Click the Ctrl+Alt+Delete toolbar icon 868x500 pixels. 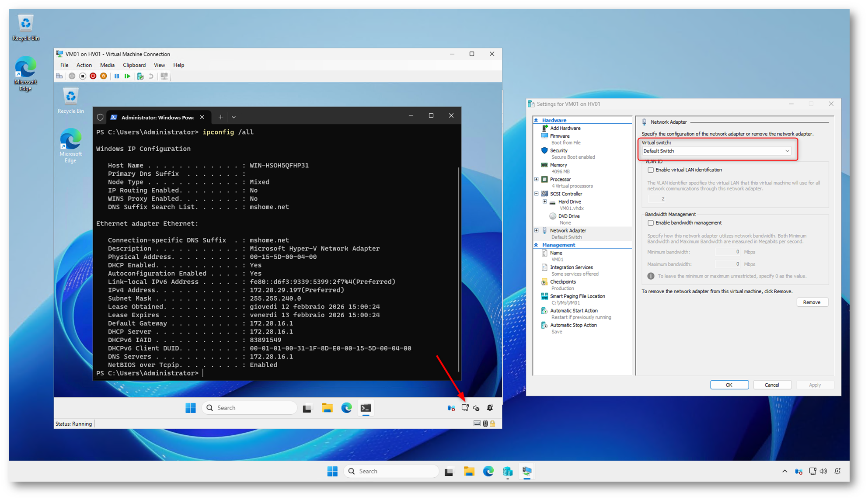pos(59,76)
